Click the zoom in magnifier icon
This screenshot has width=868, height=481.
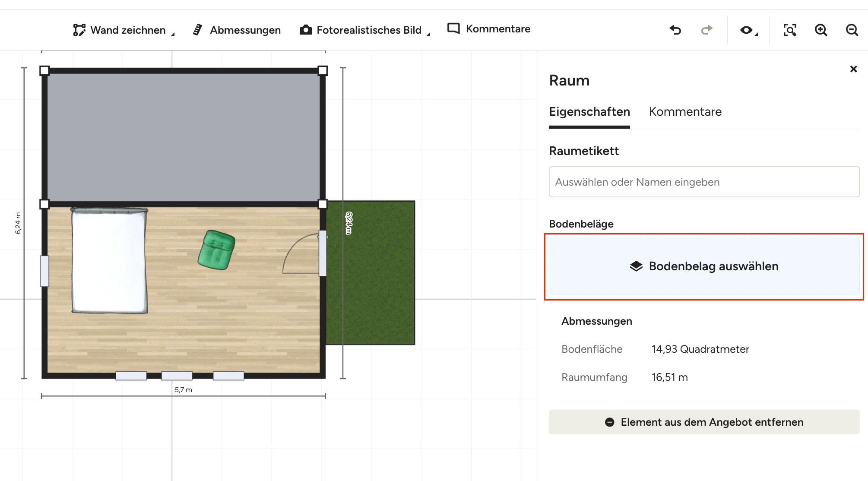pyautogui.click(x=820, y=30)
